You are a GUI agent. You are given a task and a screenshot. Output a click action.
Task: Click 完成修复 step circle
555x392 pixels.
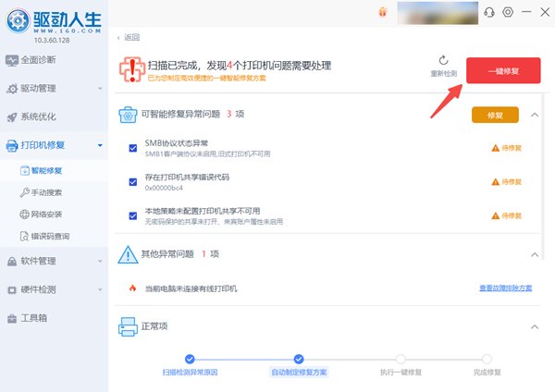(x=487, y=359)
